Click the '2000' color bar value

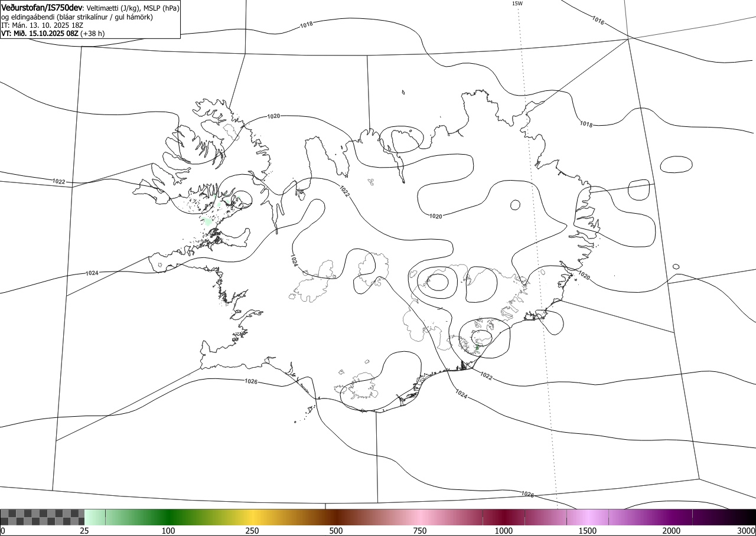pyautogui.click(x=672, y=531)
